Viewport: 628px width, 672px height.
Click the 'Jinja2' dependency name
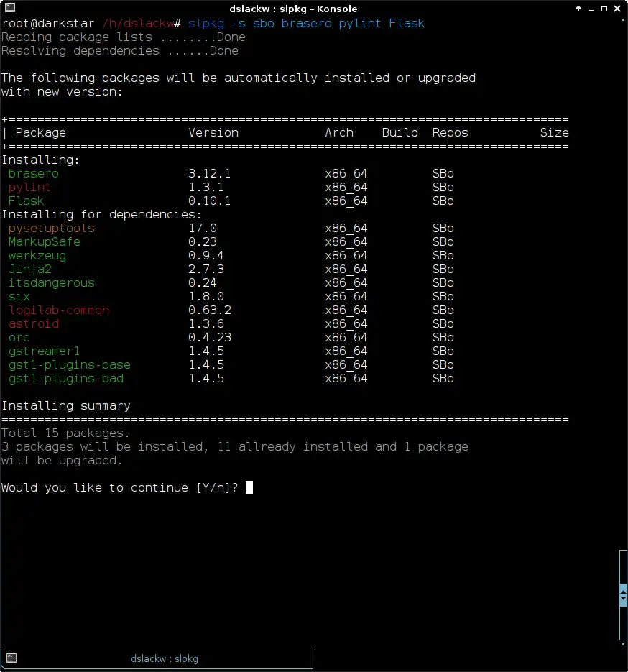pyautogui.click(x=30, y=270)
